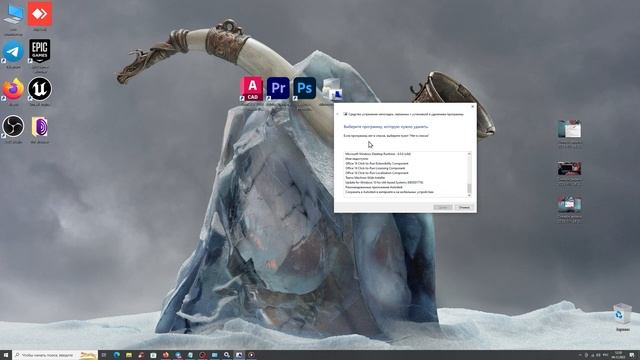Click the troubleshooter's back arrow
640x360 pixels.
pyautogui.click(x=338, y=114)
